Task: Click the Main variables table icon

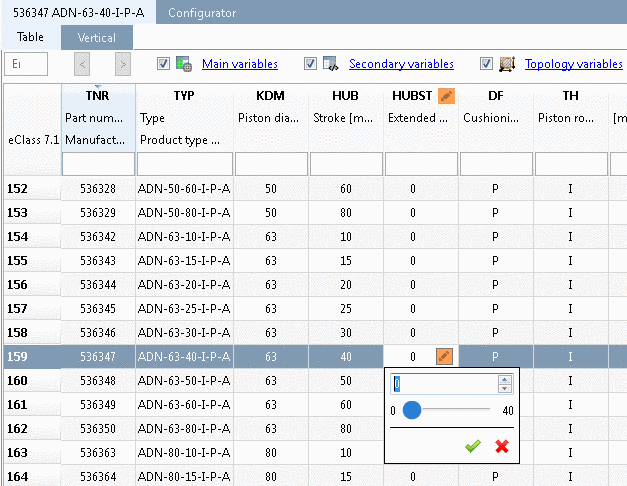Action: 184,64
